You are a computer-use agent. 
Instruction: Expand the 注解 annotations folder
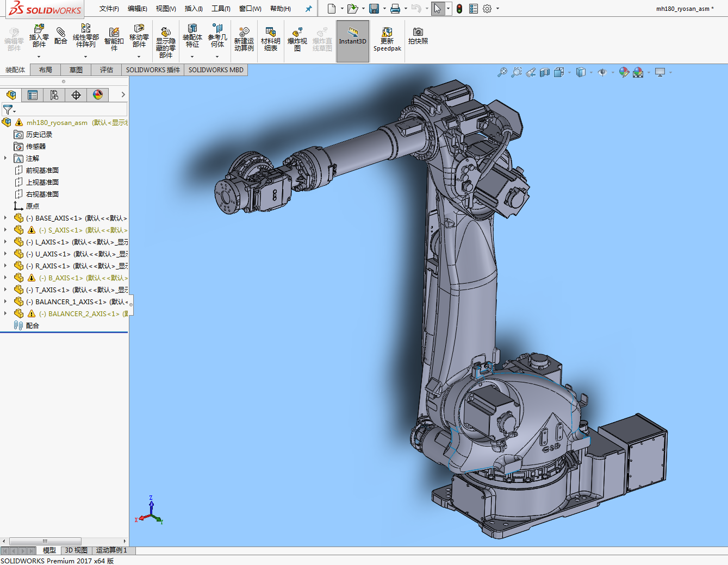pos(5,158)
